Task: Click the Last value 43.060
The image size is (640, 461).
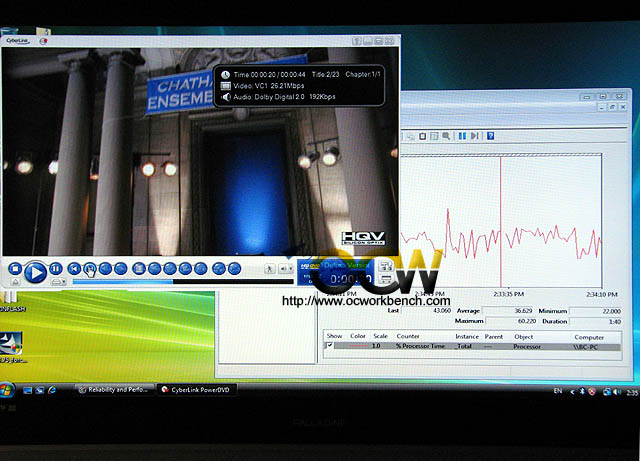Action: point(441,311)
